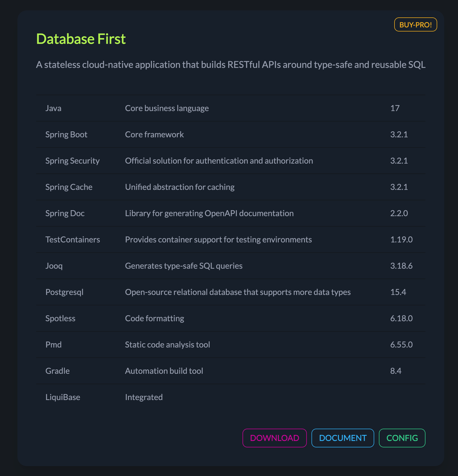The height and width of the screenshot is (476, 458).
Task: Click TestContainers version 1.19.0
Action: pos(401,240)
